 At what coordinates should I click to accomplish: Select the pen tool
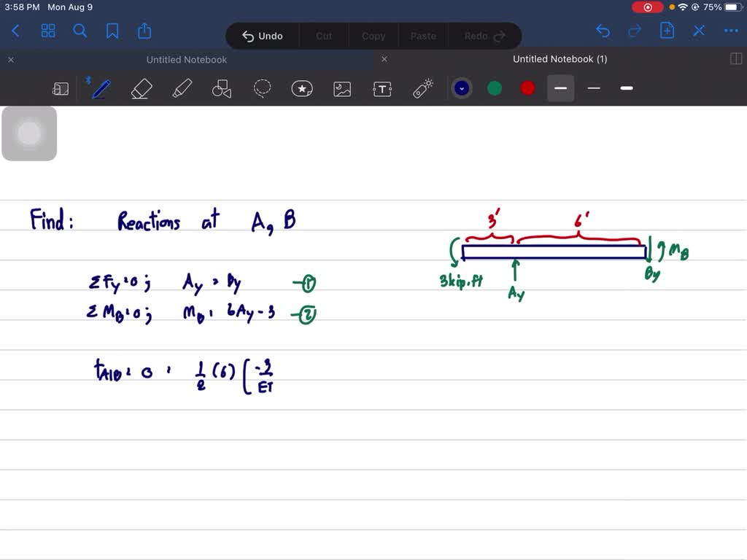click(x=100, y=88)
